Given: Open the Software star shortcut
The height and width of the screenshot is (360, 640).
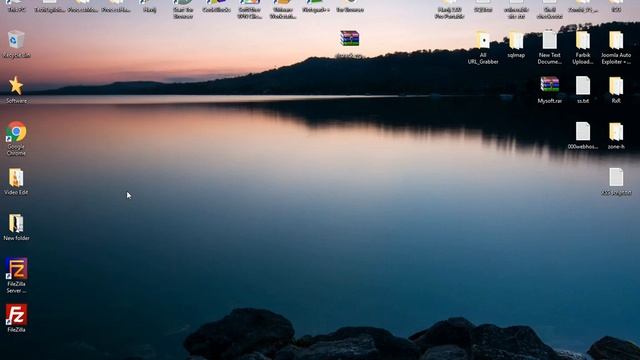Looking at the screenshot, I should [16, 86].
